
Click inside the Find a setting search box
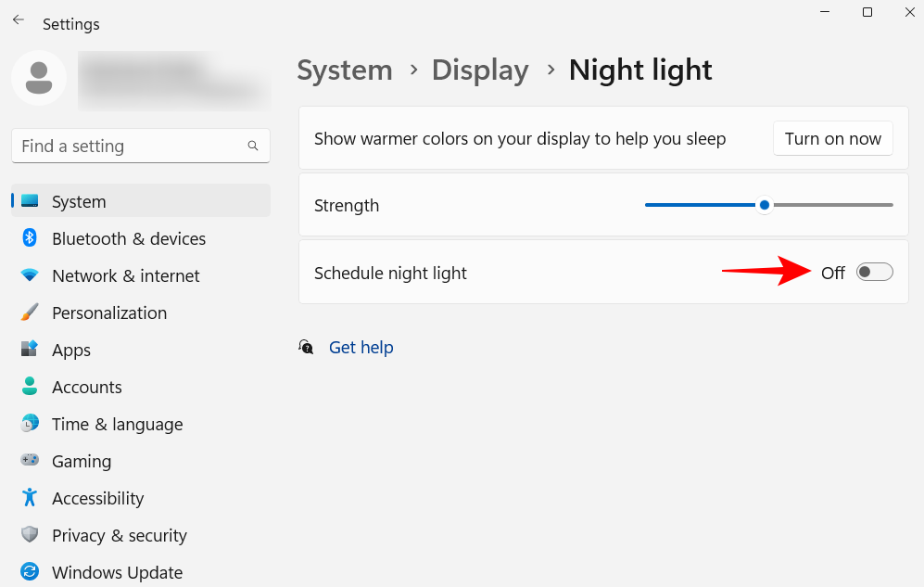[x=140, y=146]
